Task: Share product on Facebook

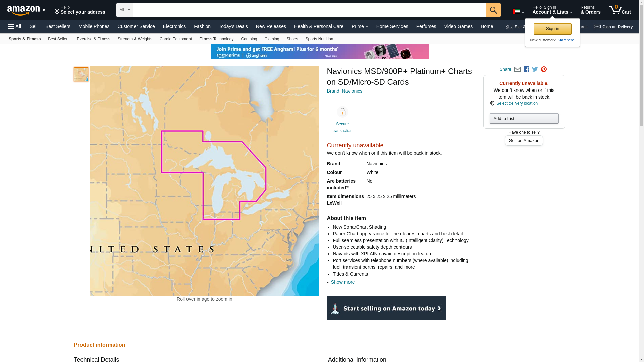Action: (x=526, y=69)
